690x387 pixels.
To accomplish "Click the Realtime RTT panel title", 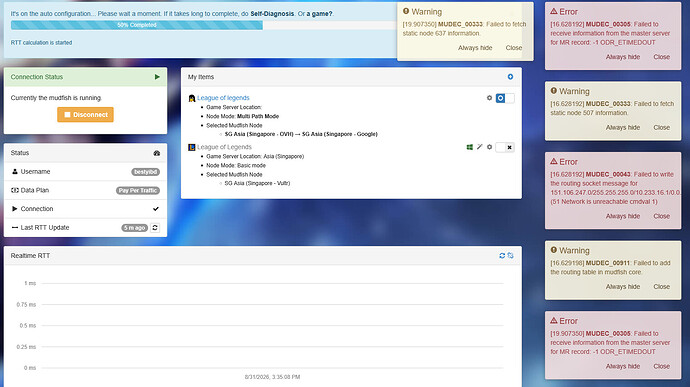I will (x=30, y=255).
